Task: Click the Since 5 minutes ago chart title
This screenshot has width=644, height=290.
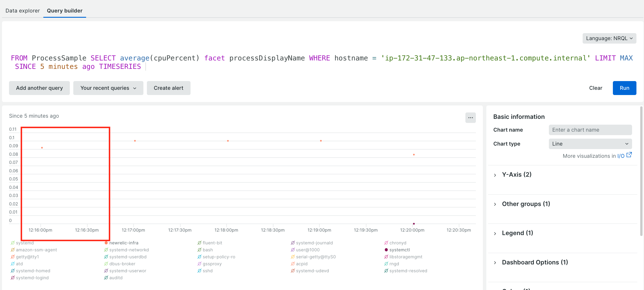Action: click(x=34, y=116)
